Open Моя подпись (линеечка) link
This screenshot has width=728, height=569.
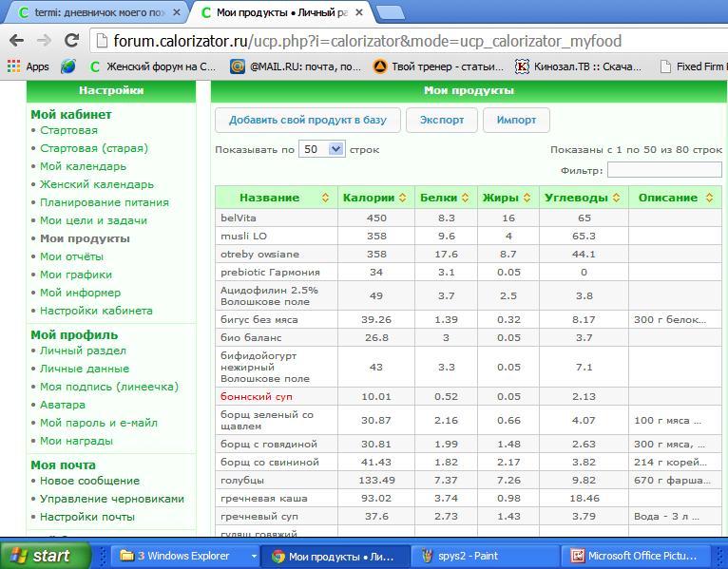109,387
